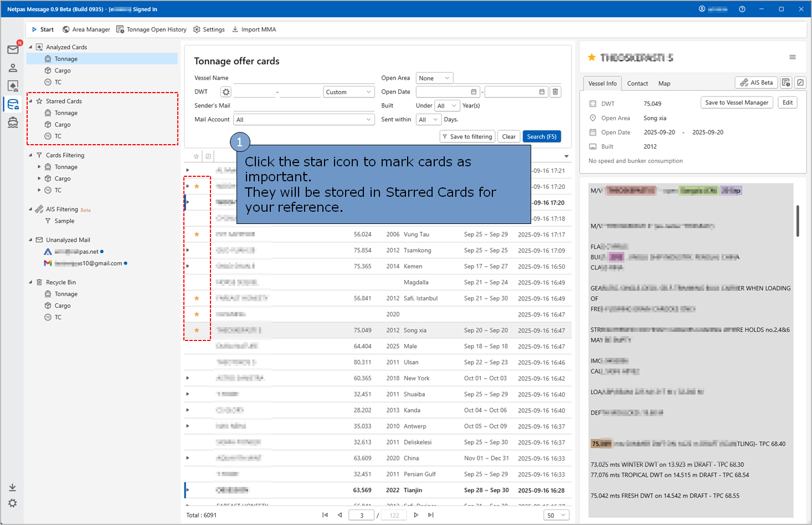Screen dimensions: 812x525
Task: Open the Open Area None dropdown
Action: [x=435, y=78]
